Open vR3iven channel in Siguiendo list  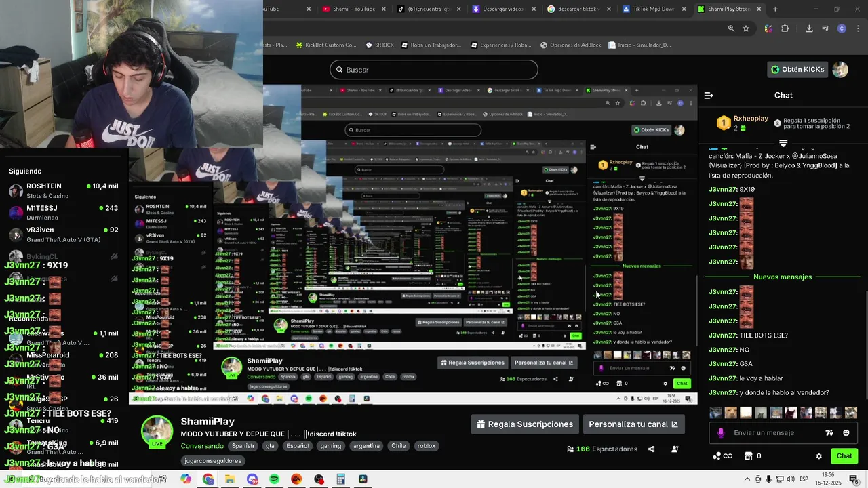64,235
